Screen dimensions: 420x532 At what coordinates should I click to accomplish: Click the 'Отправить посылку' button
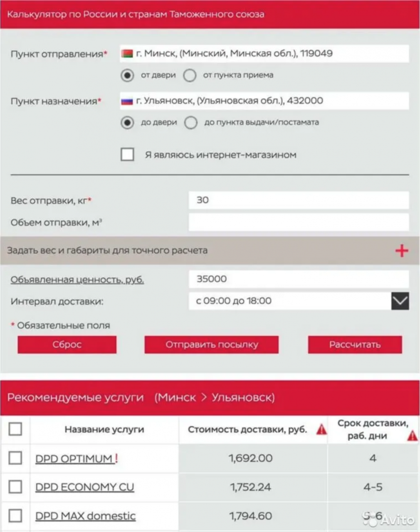pyautogui.click(x=211, y=345)
